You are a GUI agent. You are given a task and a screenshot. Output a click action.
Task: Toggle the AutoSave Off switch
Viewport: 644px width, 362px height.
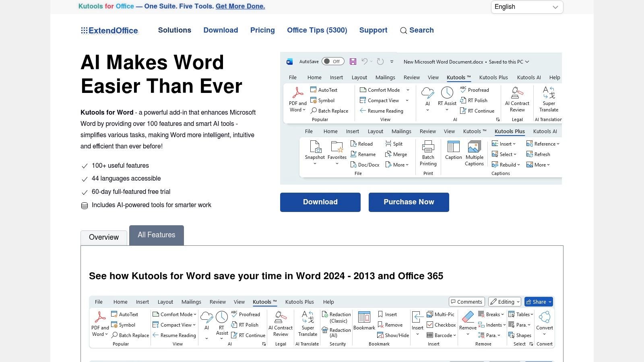(333, 62)
